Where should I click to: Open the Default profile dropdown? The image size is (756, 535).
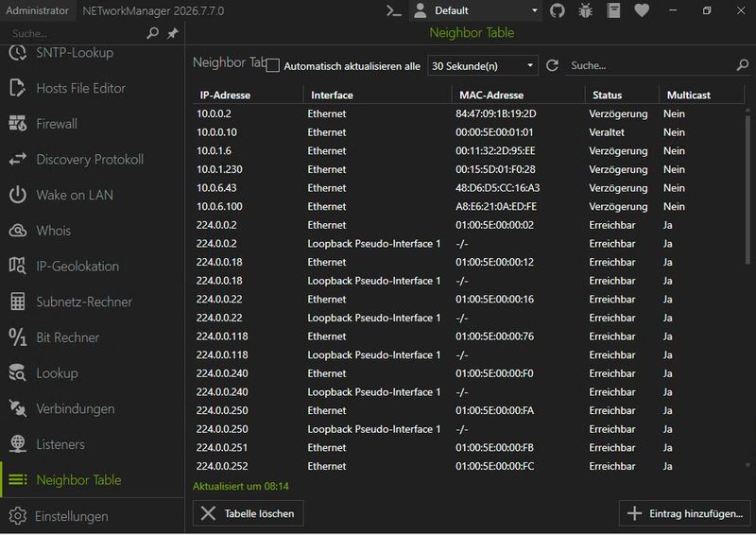click(x=475, y=10)
